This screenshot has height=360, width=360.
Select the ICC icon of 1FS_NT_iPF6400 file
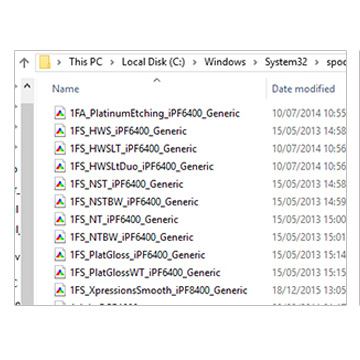click(60, 219)
